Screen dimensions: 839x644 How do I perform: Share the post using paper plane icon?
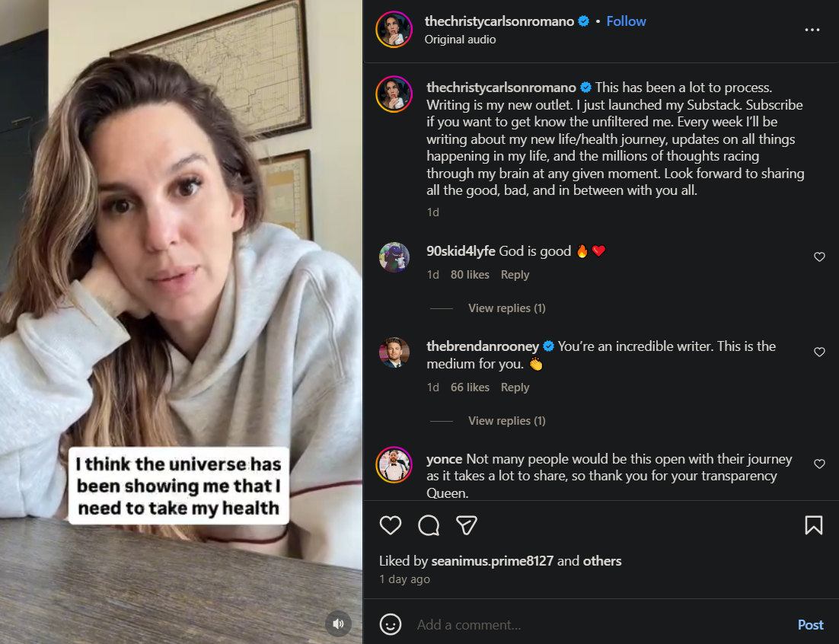point(467,525)
